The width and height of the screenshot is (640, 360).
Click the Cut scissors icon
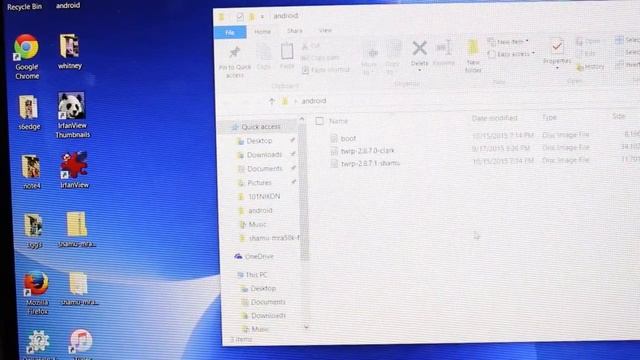pyautogui.click(x=305, y=46)
